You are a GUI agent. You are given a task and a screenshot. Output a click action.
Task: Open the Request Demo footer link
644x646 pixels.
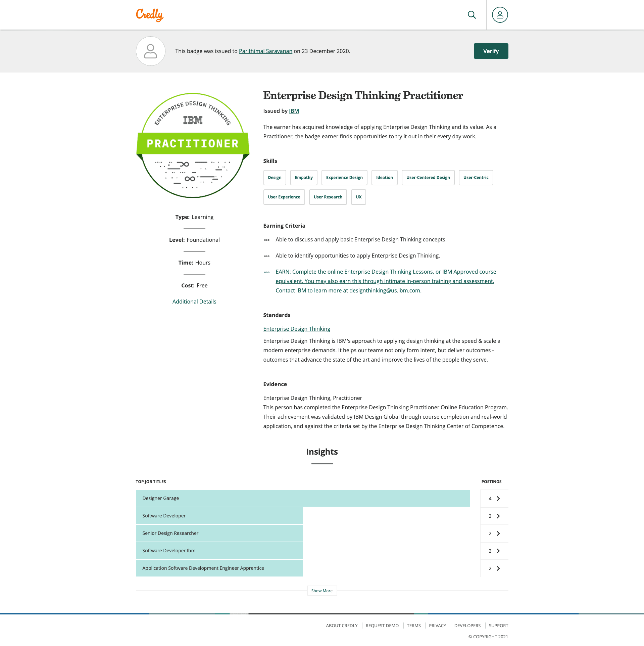coord(382,626)
